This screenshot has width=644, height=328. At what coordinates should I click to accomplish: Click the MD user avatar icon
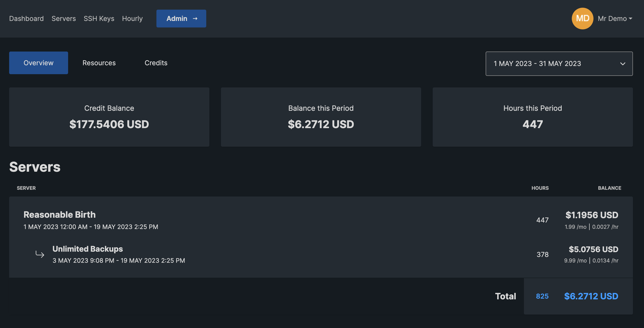[x=582, y=19]
